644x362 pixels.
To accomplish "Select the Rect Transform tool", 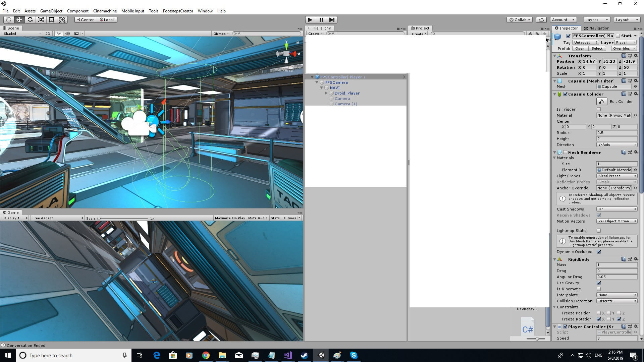I will [x=51, y=20].
